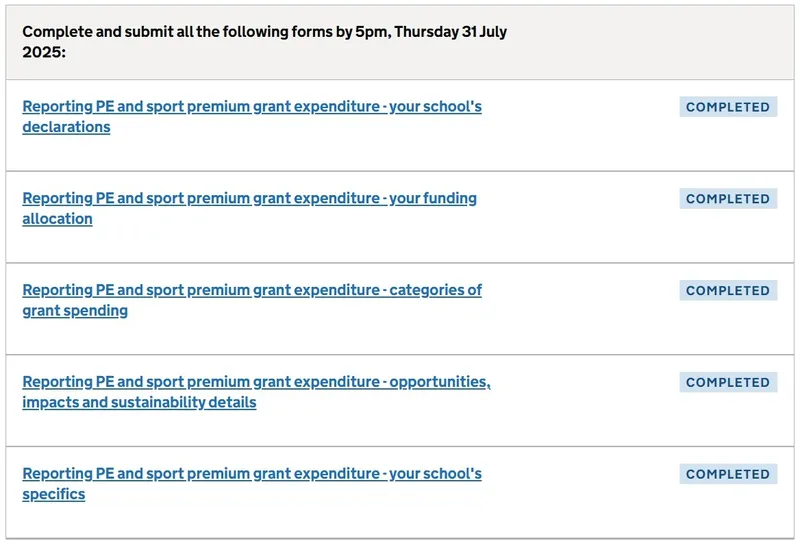Click 'grant spending' text in the third link
Screen dimensions: 800x545
[75, 311]
